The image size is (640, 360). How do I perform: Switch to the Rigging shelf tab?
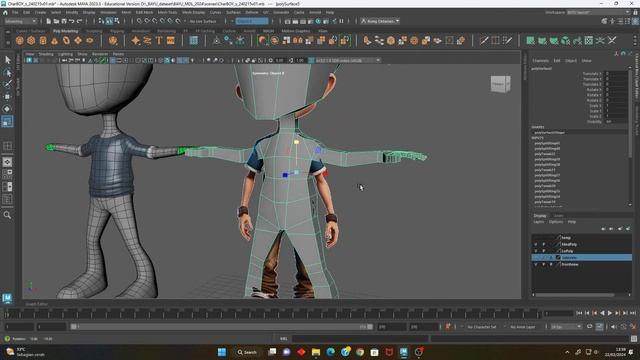pos(117,31)
